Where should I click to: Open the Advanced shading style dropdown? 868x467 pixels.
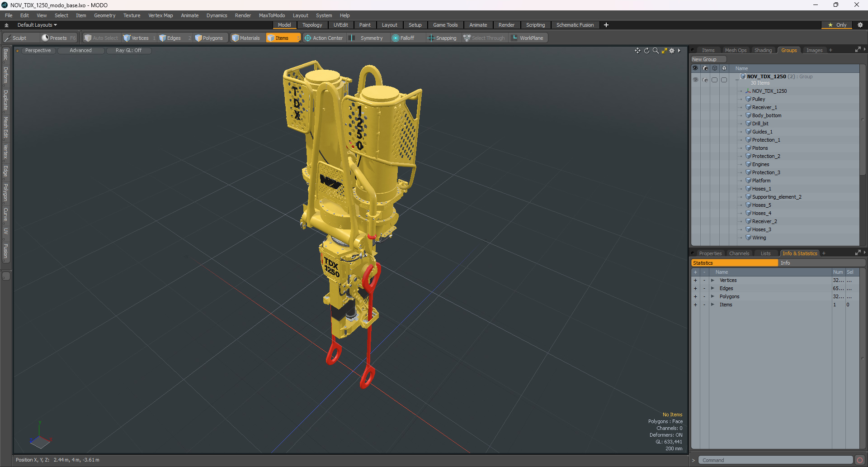click(x=80, y=51)
